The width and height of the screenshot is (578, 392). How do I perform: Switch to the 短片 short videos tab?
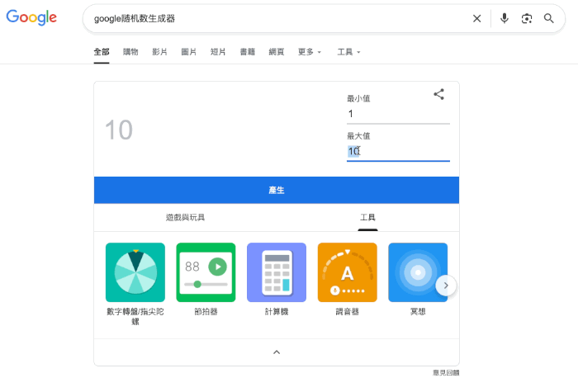pos(218,52)
